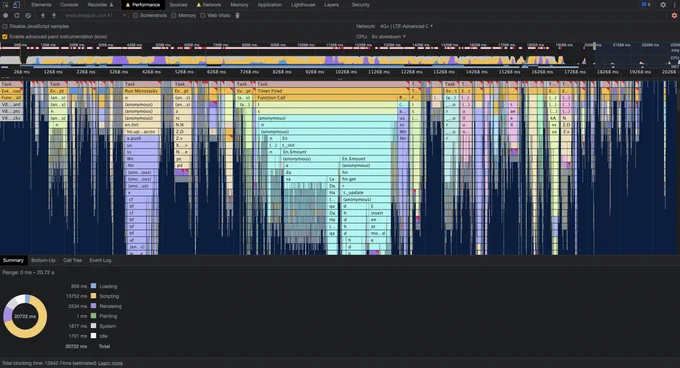Enable the Web Vitals checkbox
Viewport: 680px width, 368px height.
tap(203, 16)
